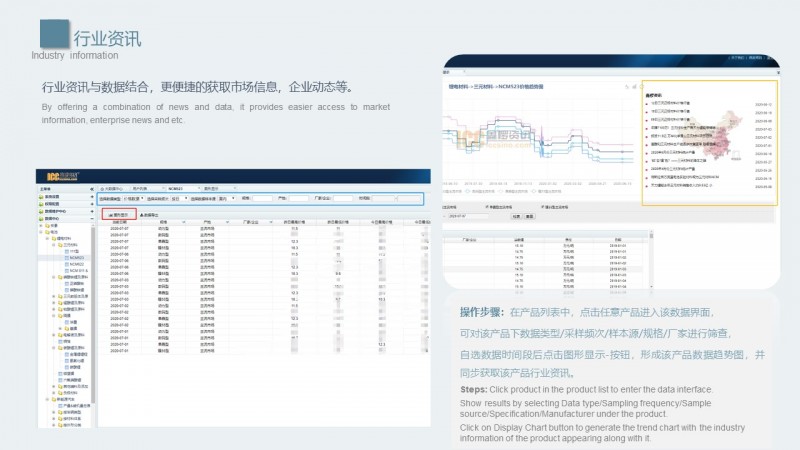Select NCM523 item in the product tree
The width and height of the screenshot is (800, 450).
75,257
